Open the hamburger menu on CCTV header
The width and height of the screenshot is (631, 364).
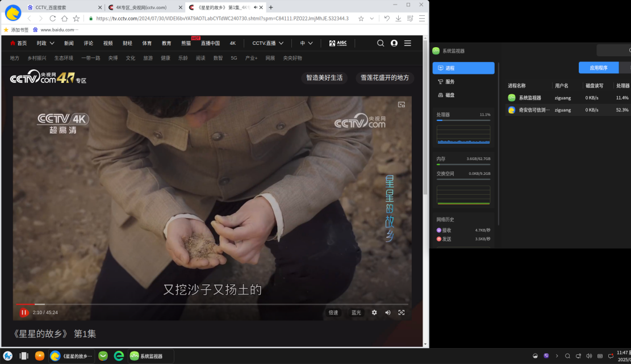(408, 43)
